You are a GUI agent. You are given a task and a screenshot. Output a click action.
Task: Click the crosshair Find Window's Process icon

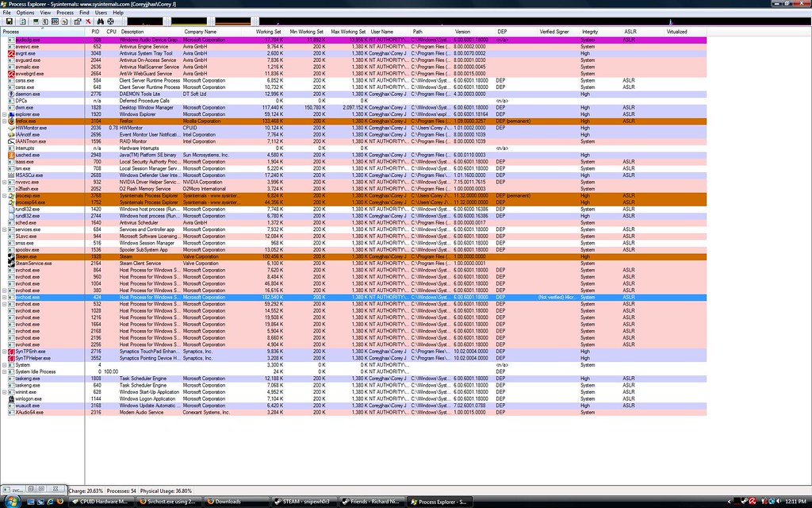(x=110, y=21)
